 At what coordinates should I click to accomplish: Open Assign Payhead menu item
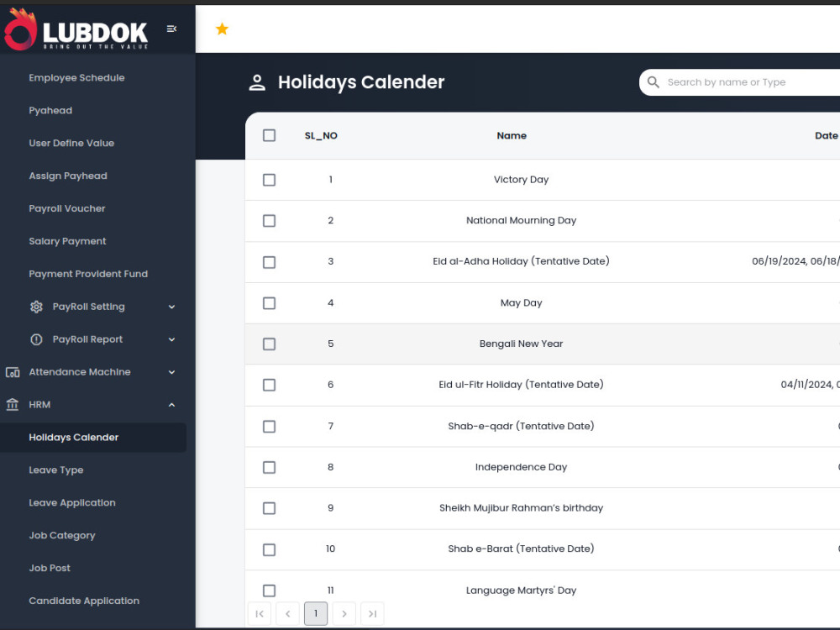pyautogui.click(x=68, y=176)
